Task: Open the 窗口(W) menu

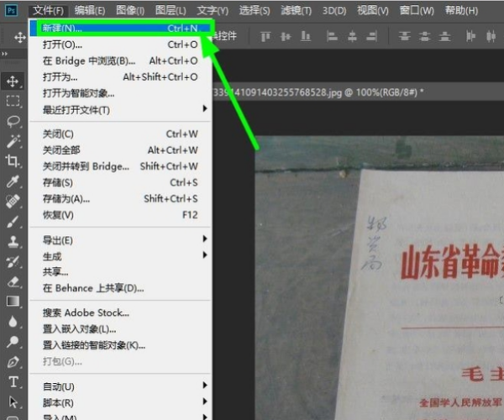Action: pyautogui.click(x=417, y=11)
